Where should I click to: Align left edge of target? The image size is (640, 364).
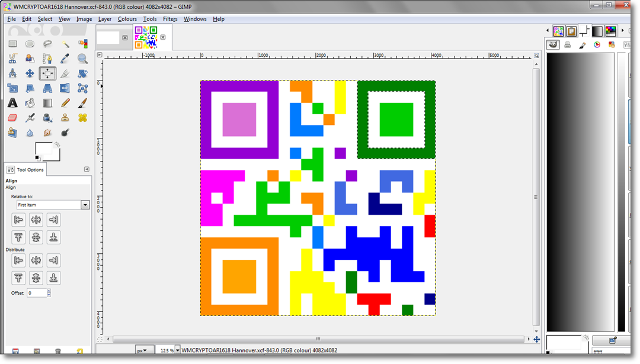[18, 220]
